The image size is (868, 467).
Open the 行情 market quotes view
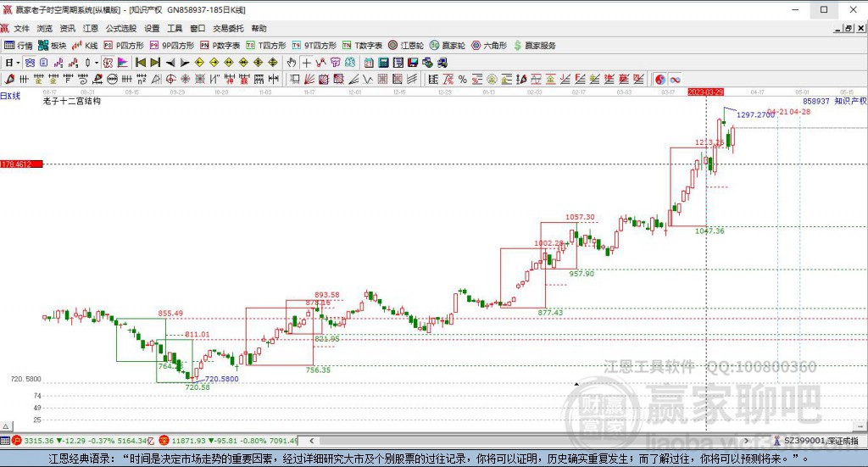(x=19, y=46)
